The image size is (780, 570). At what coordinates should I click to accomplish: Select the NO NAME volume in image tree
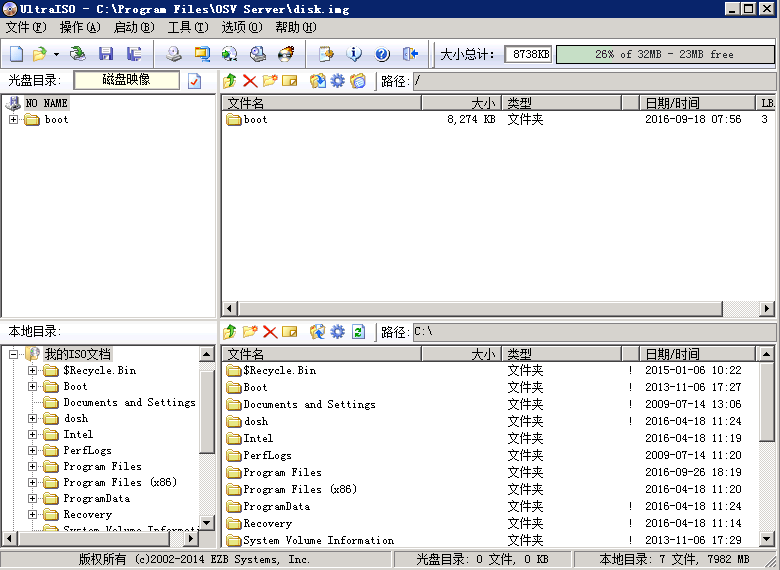(47, 103)
